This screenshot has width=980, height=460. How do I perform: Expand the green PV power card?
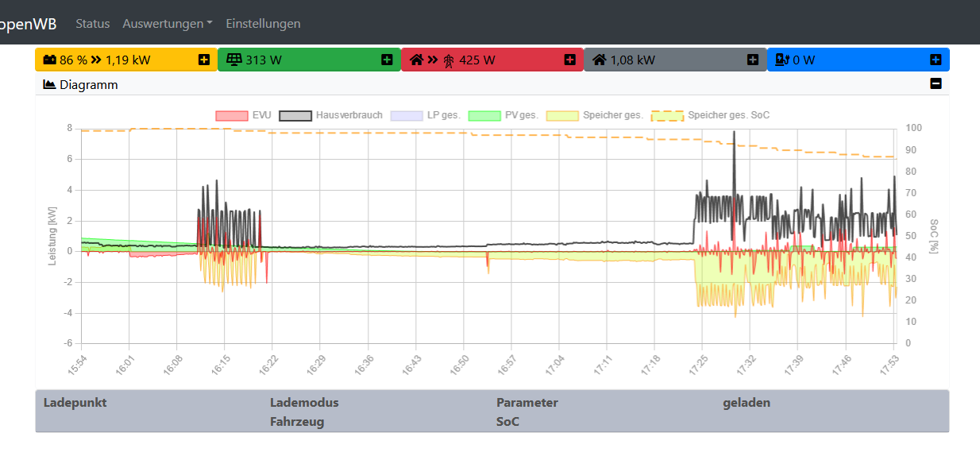387,60
